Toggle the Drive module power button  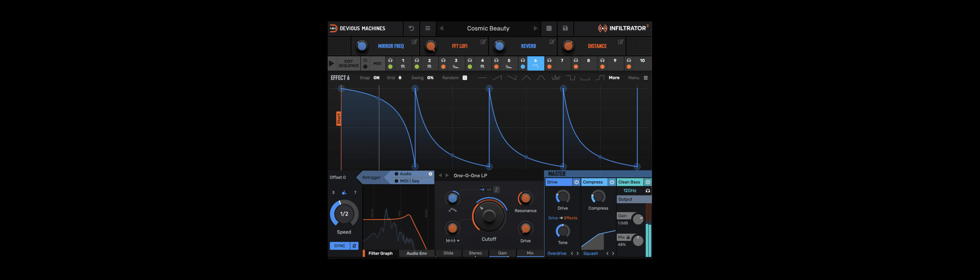tap(576, 182)
